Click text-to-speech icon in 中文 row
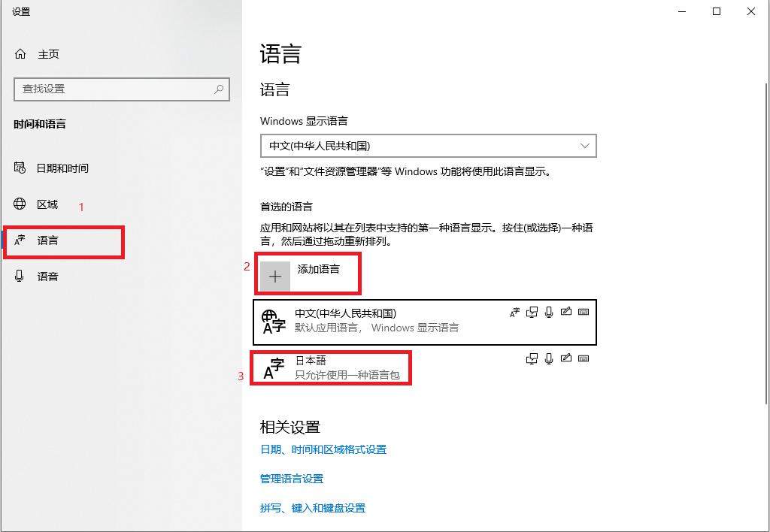The height and width of the screenshot is (532, 770). pyautogui.click(x=532, y=312)
